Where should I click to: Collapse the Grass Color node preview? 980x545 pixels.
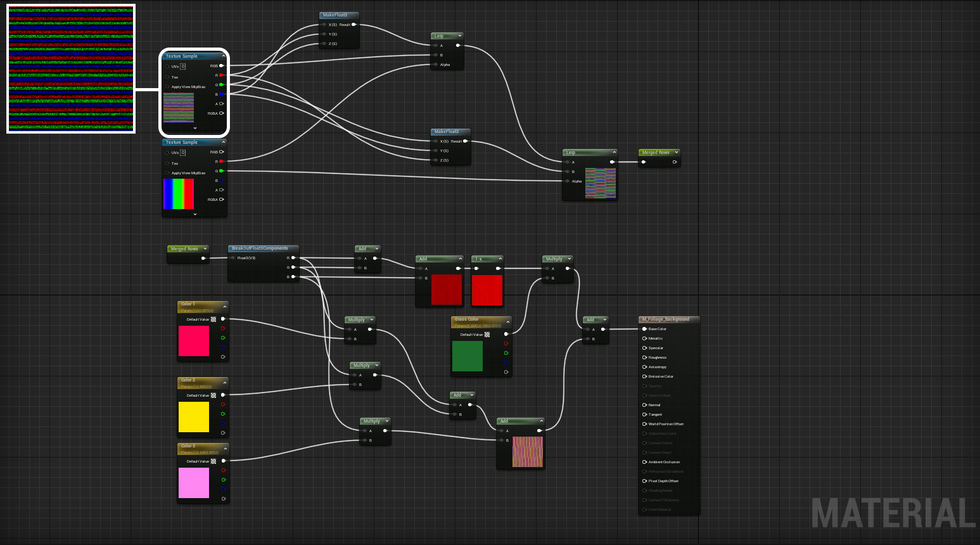coord(507,323)
